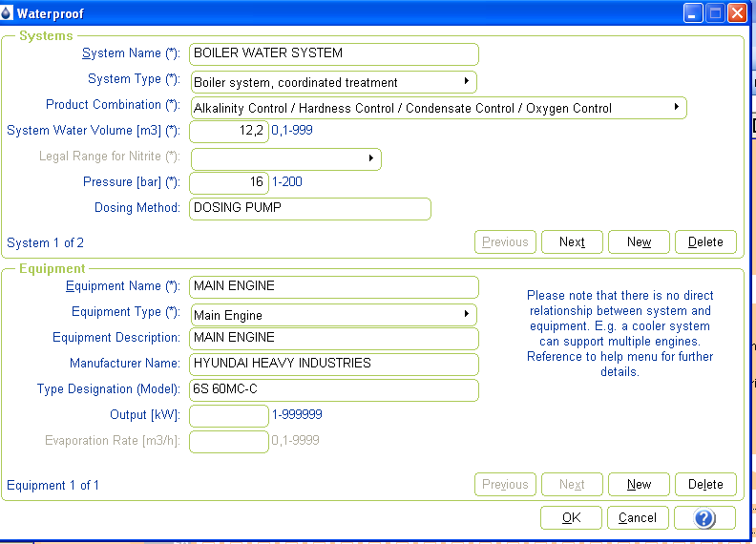Click Next in the Systems section
The width and height of the screenshot is (756, 544).
click(x=572, y=242)
